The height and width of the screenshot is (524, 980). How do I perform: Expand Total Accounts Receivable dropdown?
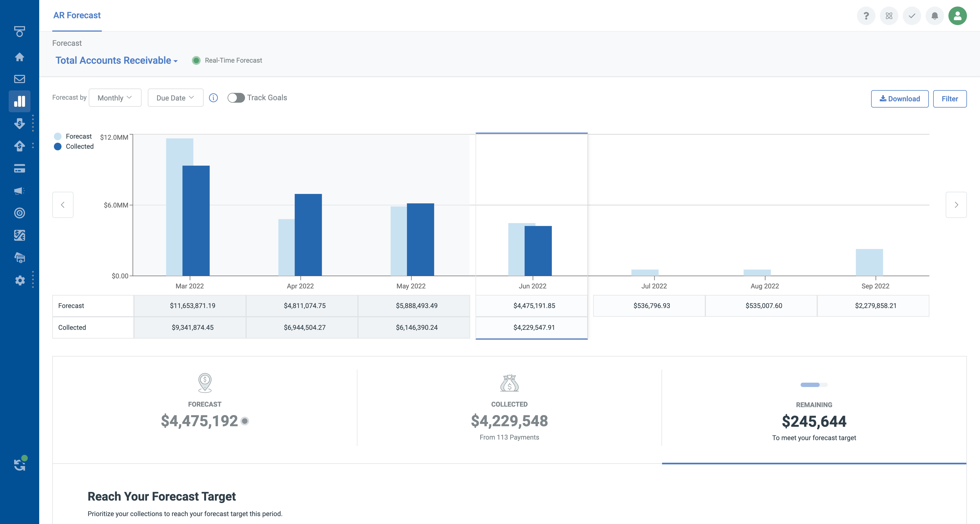pyautogui.click(x=117, y=60)
